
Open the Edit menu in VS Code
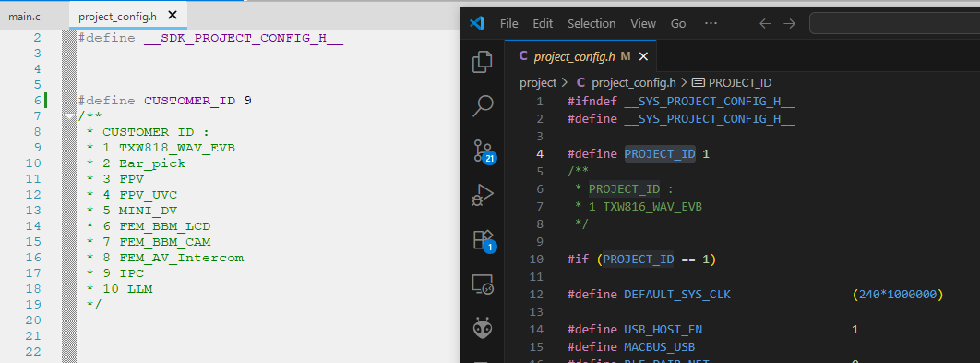click(543, 24)
